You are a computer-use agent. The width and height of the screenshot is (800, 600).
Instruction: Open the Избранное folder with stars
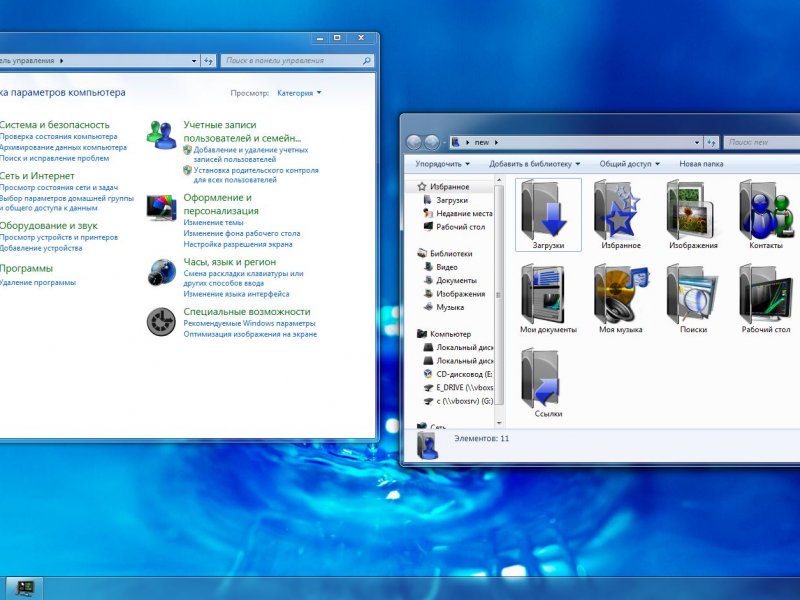[x=620, y=214]
